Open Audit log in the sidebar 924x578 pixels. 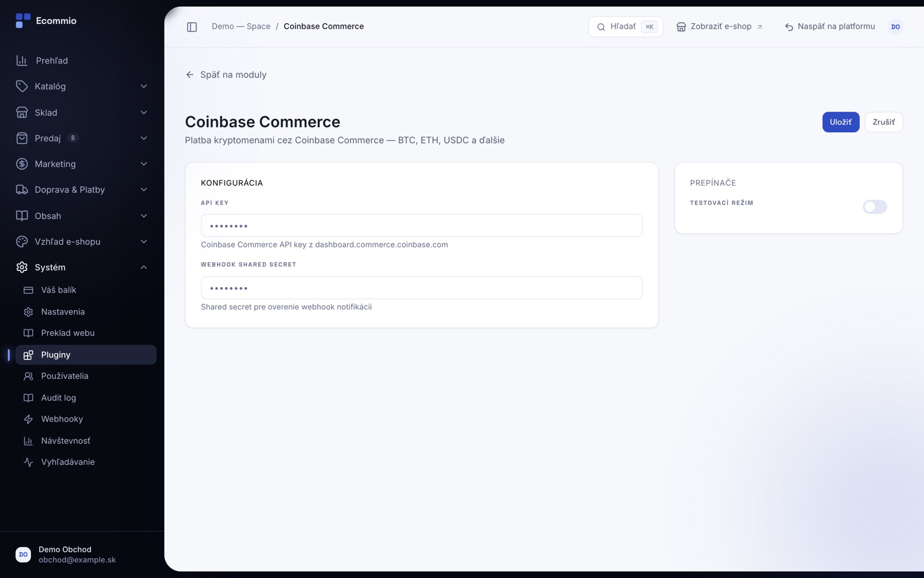tap(86, 398)
